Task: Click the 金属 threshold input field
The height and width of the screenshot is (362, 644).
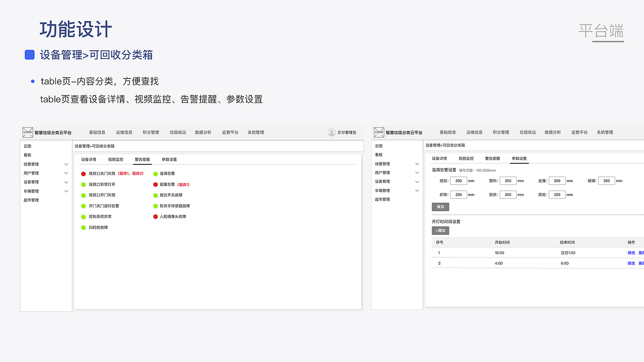Action: click(x=557, y=181)
